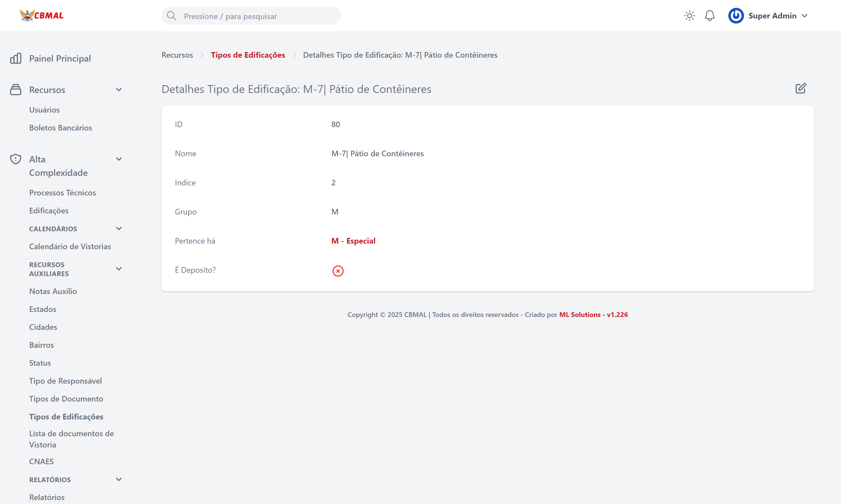Collapse the Alta Complexidade chevron
Viewport: 841px width, 504px height.
click(x=119, y=159)
